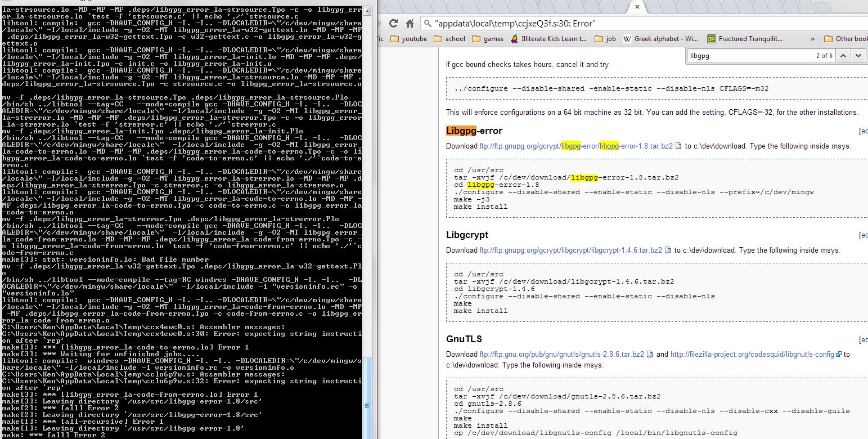This screenshot has width=868, height=439.
Task: Click 'This will enforce configurations' paragraph
Action: click(x=652, y=112)
